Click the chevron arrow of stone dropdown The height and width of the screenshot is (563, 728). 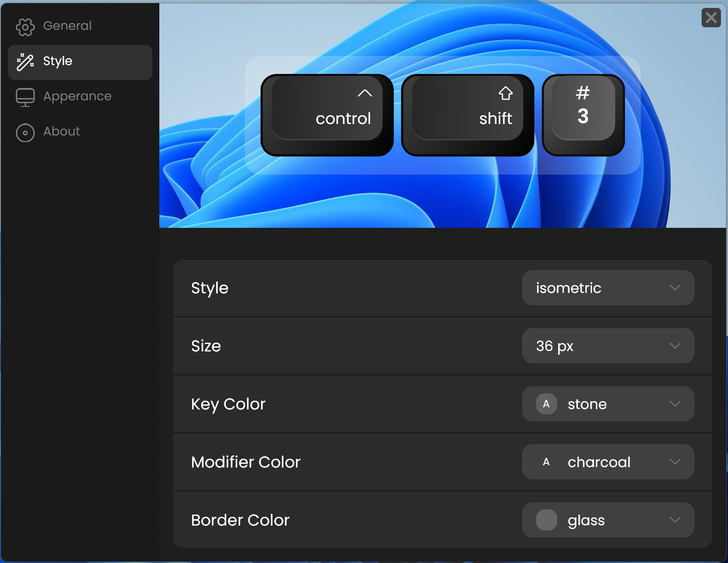tap(675, 404)
